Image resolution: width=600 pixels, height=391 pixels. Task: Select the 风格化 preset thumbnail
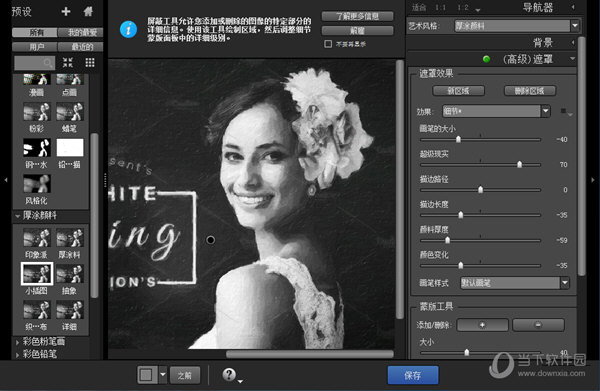point(37,184)
